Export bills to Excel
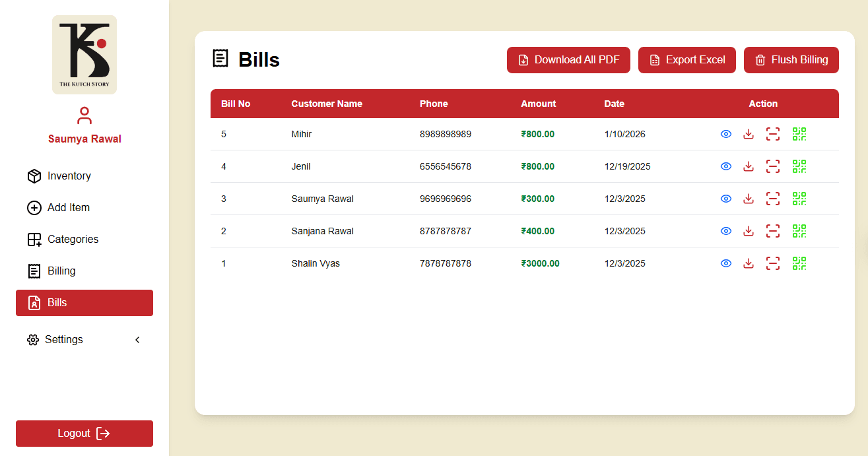868x456 pixels. click(687, 60)
